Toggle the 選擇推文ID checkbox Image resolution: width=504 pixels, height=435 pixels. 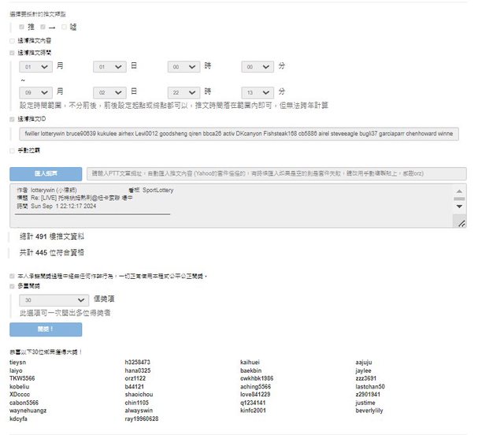(x=12, y=119)
